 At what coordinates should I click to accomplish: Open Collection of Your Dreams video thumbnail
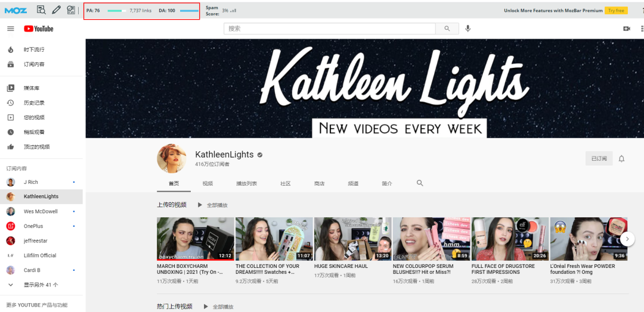tap(274, 239)
